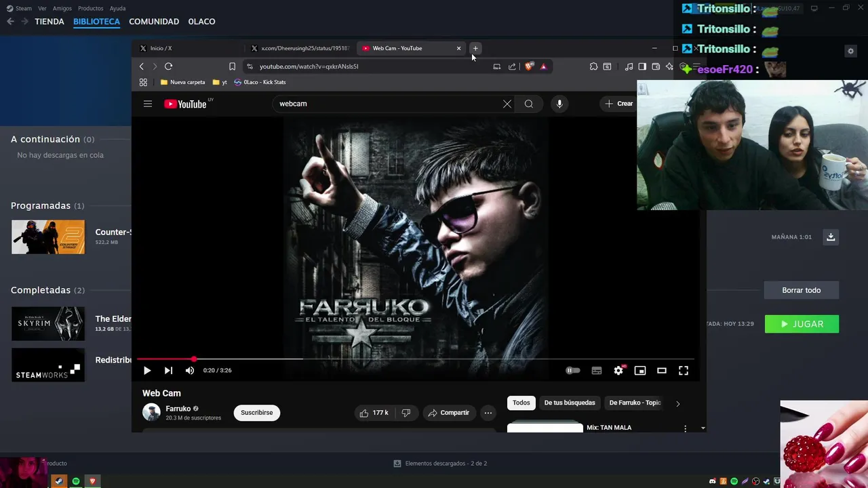
Task: Toggle the browser sidebar panel
Action: tap(642, 66)
